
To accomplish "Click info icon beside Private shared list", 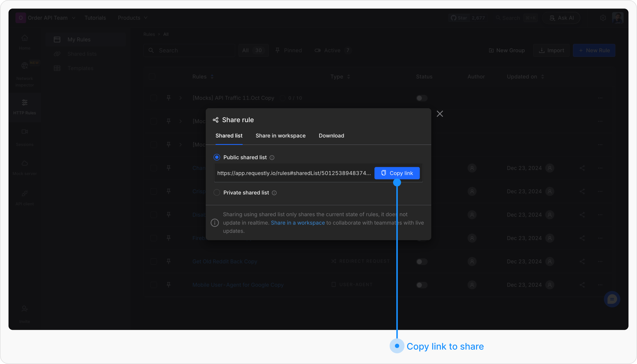I will coord(274,193).
